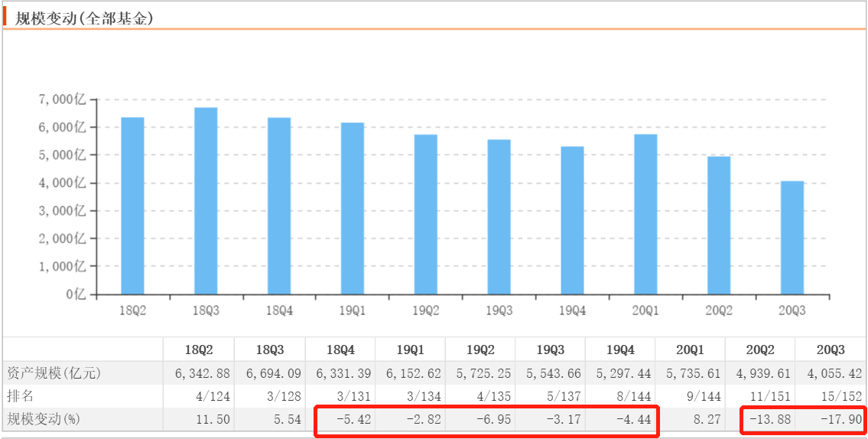Viewport: 868px width, 439px height.
Task: Click the 规模变动(全部基金) section title
Action: (x=84, y=18)
